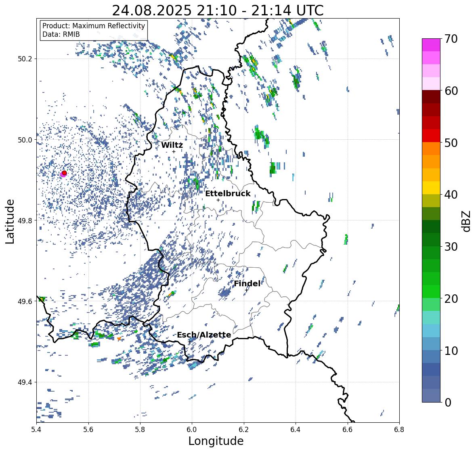The image size is (476, 451).
Task: Click the colorbar tick label 20
Action: [451, 299]
